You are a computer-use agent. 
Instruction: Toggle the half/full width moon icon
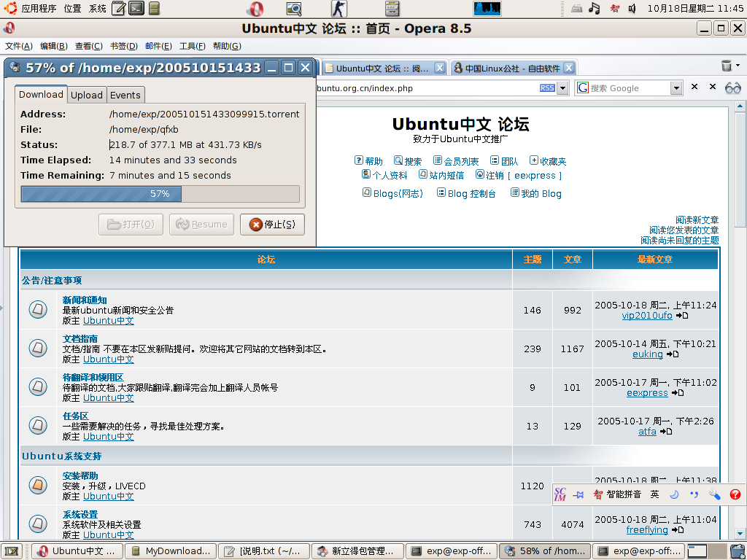tap(674, 494)
